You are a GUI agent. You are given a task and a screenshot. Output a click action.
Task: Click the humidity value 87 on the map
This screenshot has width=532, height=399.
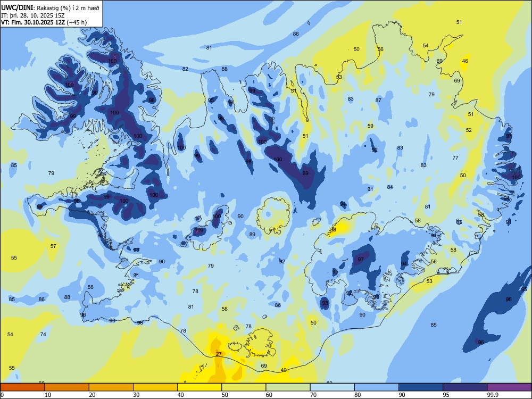click(378, 101)
